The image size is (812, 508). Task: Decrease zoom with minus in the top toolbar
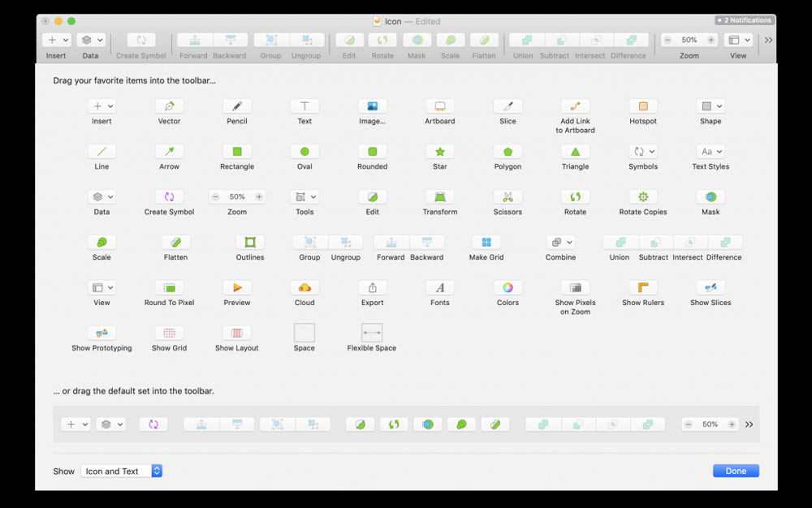pyautogui.click(x=668, y=40)
